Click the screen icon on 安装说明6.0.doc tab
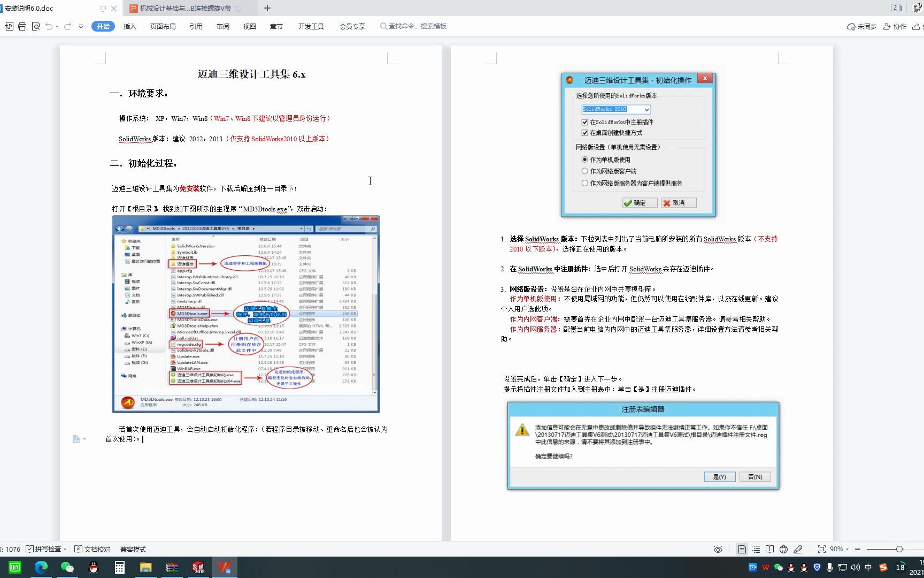This screenshot has width=924, height=578. pos(103,9)
